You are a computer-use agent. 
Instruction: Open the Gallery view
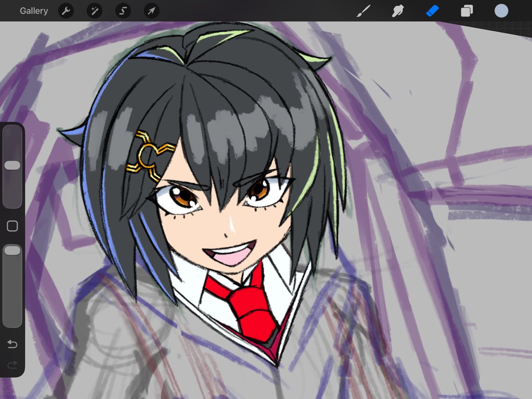[x=34, y=11]
